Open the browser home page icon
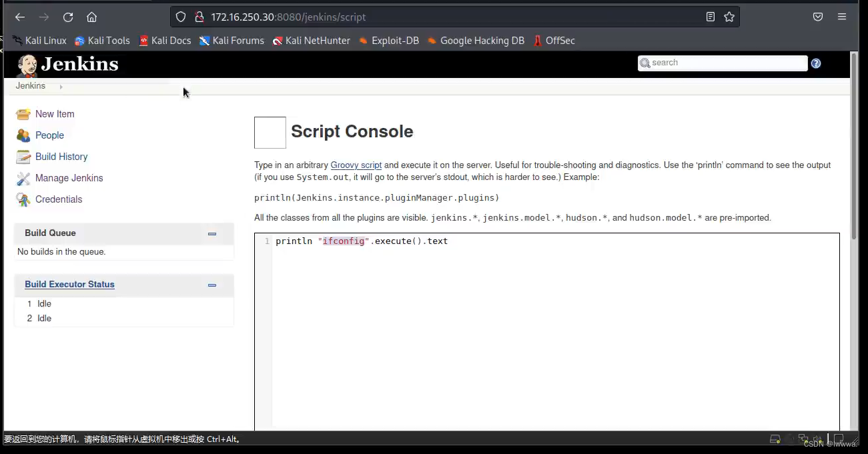 pyautogui.click(x=92, y=17)
